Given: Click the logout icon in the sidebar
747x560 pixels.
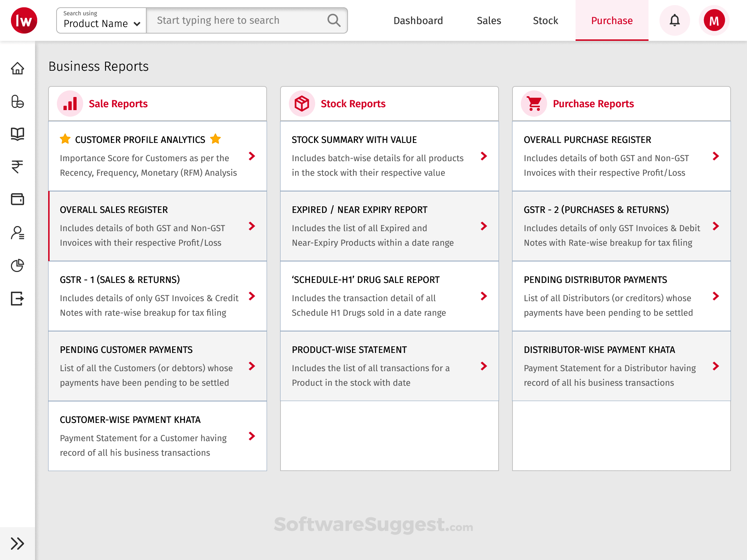Looking at the screenshot, I should (x=18, y=299).
